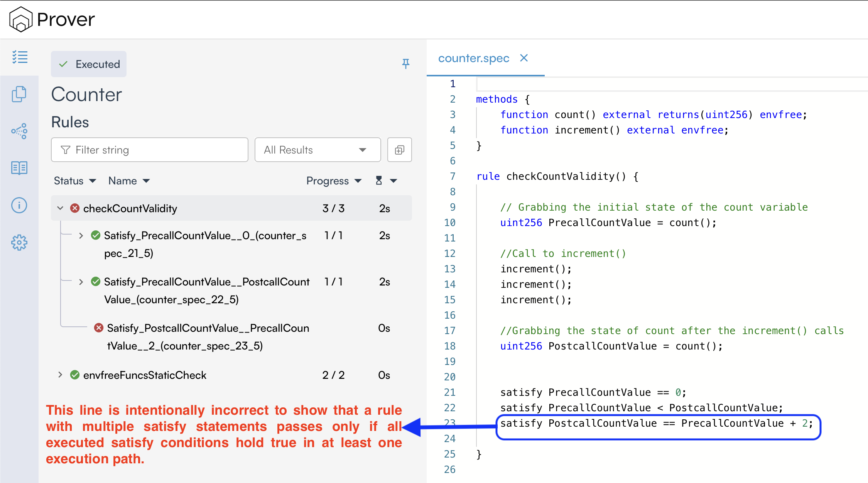Viewport: 868px width, 483px height.
Task: Open the All Results dropdown
Action: pyautogui.click(x=317, y=150)
